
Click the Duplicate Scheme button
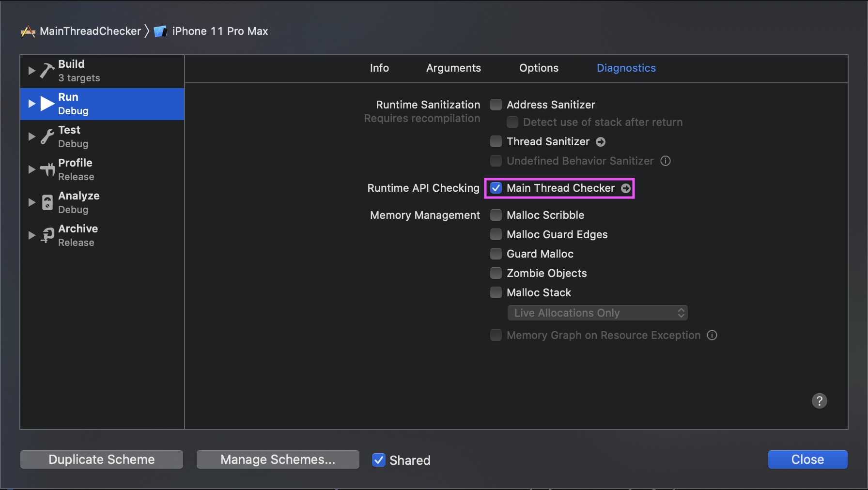pos(101,459)
